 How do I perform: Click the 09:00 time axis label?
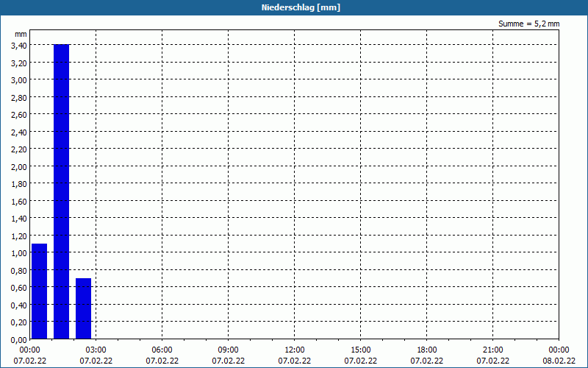pos(228,350)
